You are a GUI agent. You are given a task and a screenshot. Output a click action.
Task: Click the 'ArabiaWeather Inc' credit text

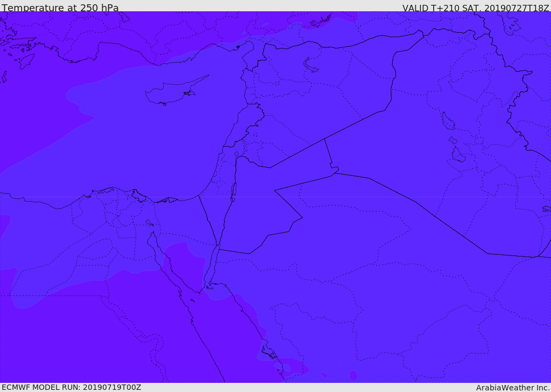pyautogui.click(x=512, y=388)
